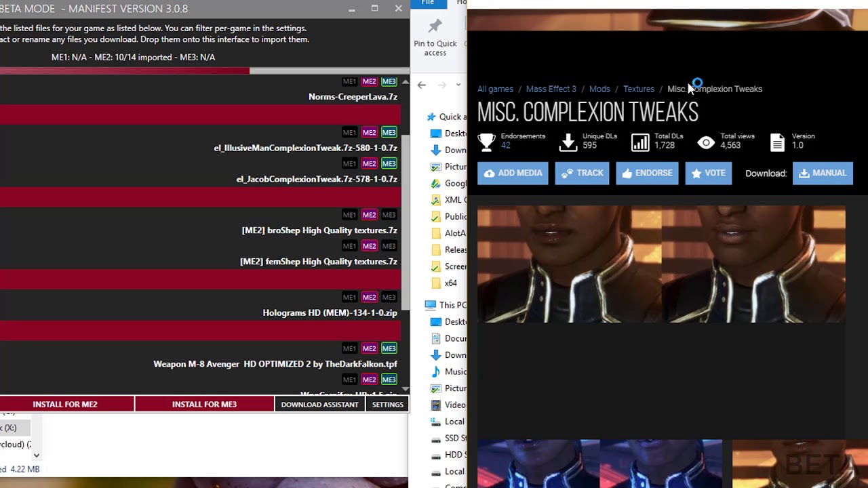
Task: Click INSTALL FOR ME3 in the installer
Action: [x=204, y=404]
